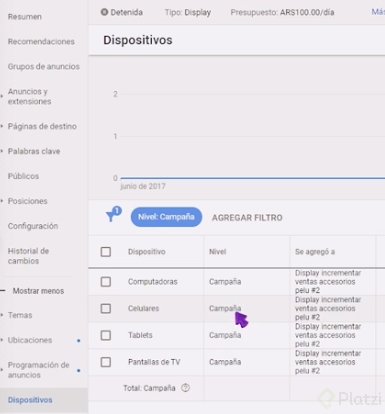Click campaign name in Computadoras row
This screenshot has height=414, width=385.
(x=328, y=282)
